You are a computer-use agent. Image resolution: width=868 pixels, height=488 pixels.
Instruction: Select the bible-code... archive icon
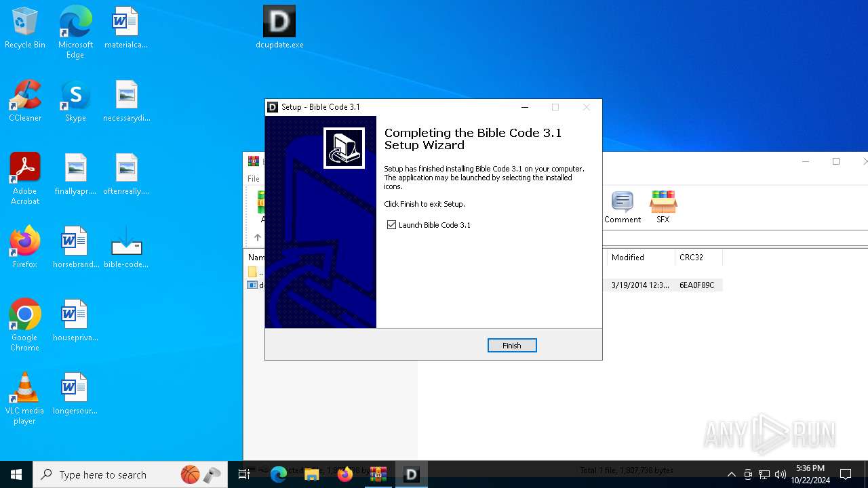point(126,247)
